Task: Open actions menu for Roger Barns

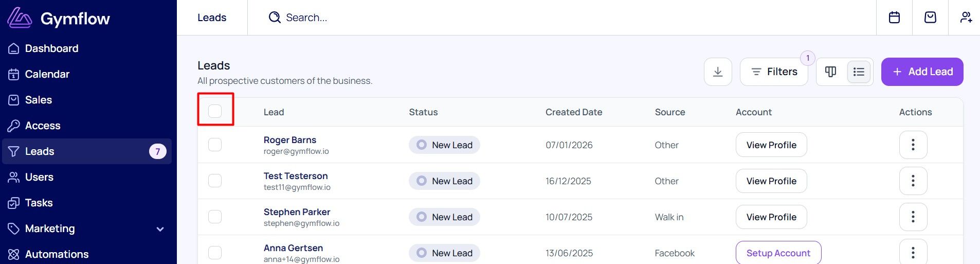Action: pos(913,145)
